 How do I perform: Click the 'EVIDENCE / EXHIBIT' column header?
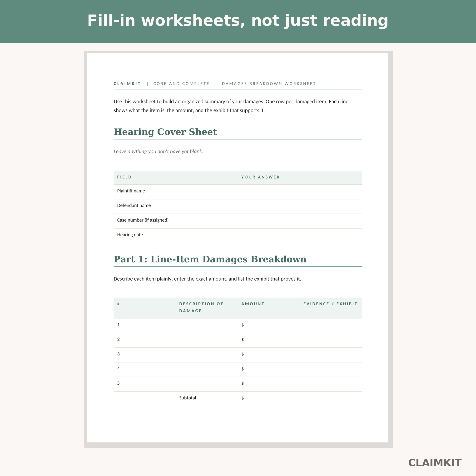pos(330,304)
